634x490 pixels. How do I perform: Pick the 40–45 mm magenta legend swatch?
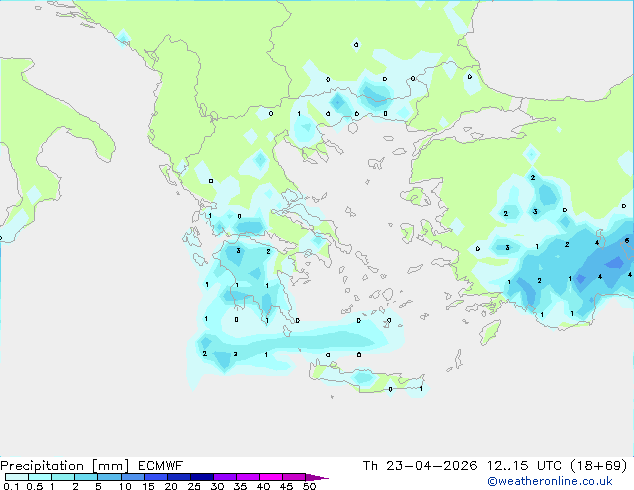[271, 477]
